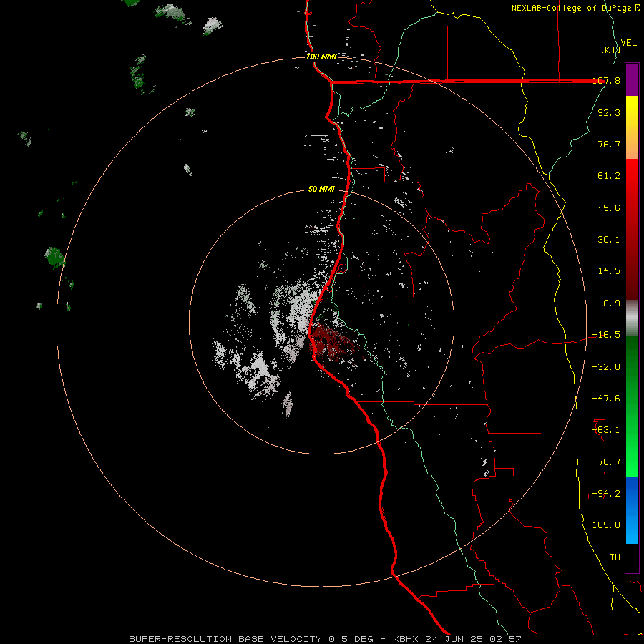The height and width of the screenshot is (644, 644).
Task: Click the -63.1 velocity scale value
Action: [x=606, y=430]
